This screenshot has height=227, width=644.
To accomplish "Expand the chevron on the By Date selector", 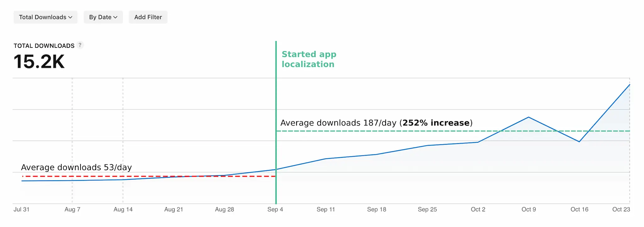I will pyautogui.click(x=116, y=17).
